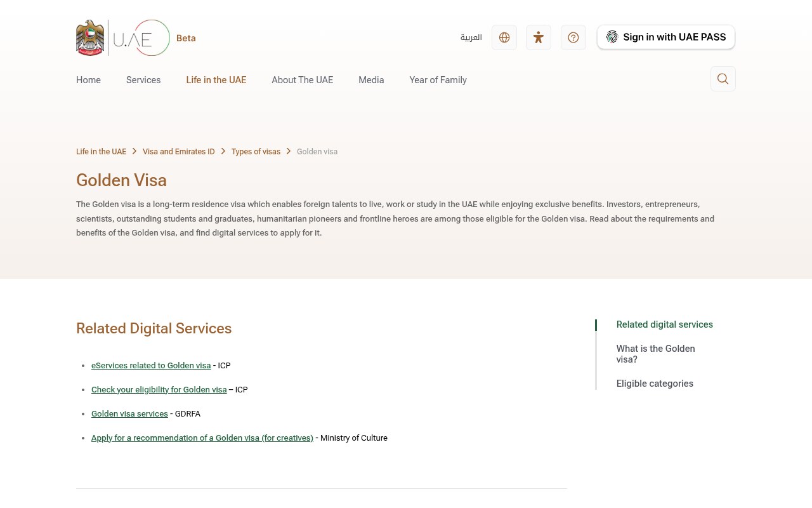The height and width of the screenshot is (508, 812).
Task: Jump to What is the Golden visa?
Action: point(656,354)
